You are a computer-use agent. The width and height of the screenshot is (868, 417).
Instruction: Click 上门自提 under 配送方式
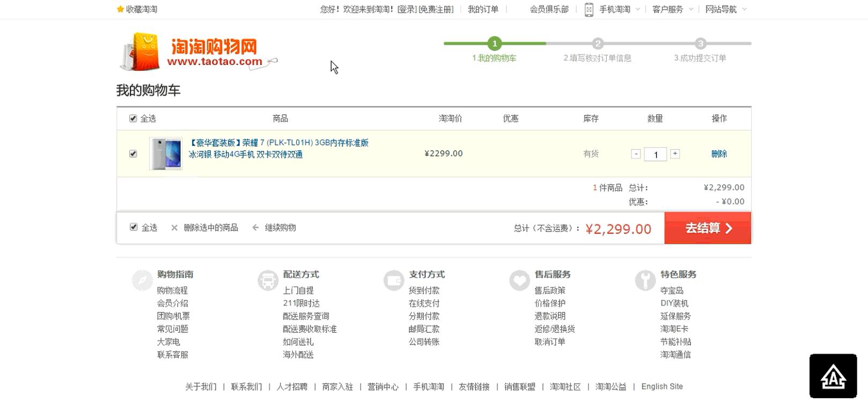[298, 290]
